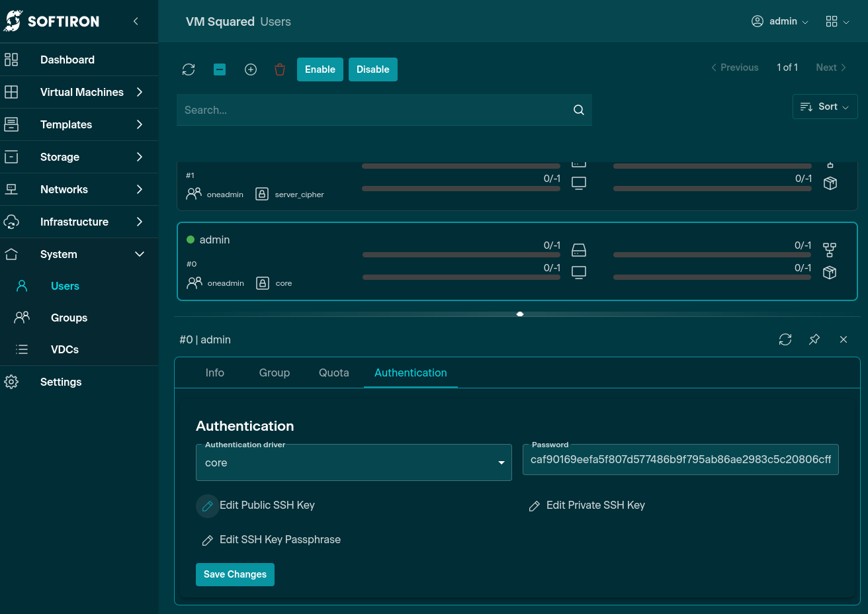Click the red delete trash icon

[280, 69]
